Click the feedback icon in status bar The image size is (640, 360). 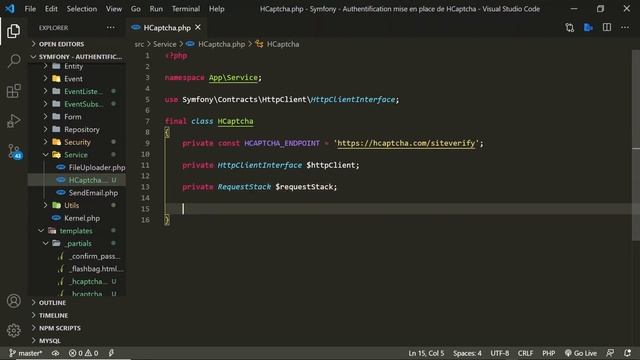click(x=610, y=353)
